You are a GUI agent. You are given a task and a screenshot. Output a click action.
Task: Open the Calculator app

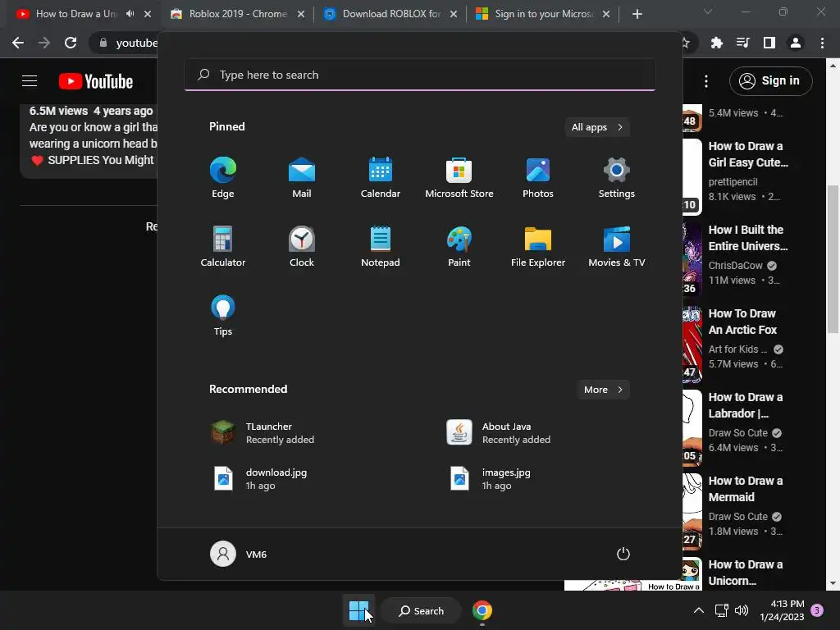pyautogui.click(x=223, y=246)
